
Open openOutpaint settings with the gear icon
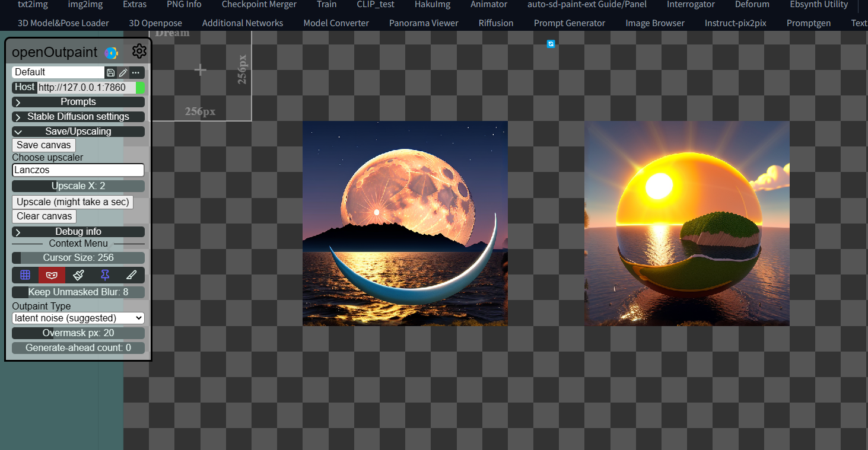139,51
